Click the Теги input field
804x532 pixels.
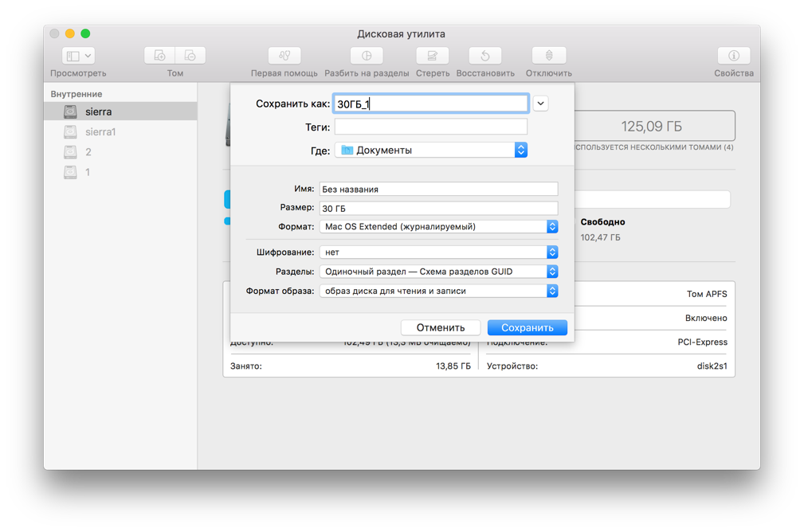[x=430, y=126]
